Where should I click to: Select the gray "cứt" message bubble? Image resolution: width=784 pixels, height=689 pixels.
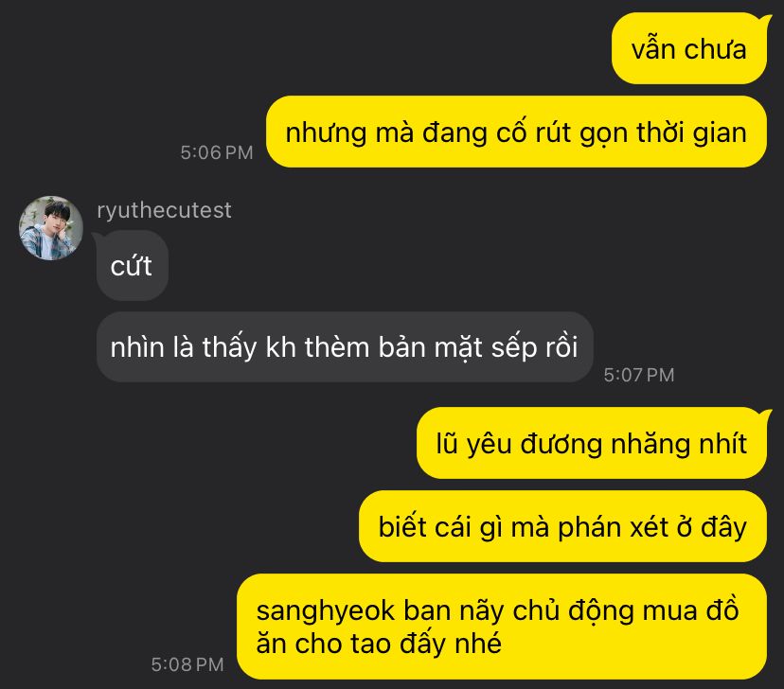pyautogui.click(x=132, y=265)
